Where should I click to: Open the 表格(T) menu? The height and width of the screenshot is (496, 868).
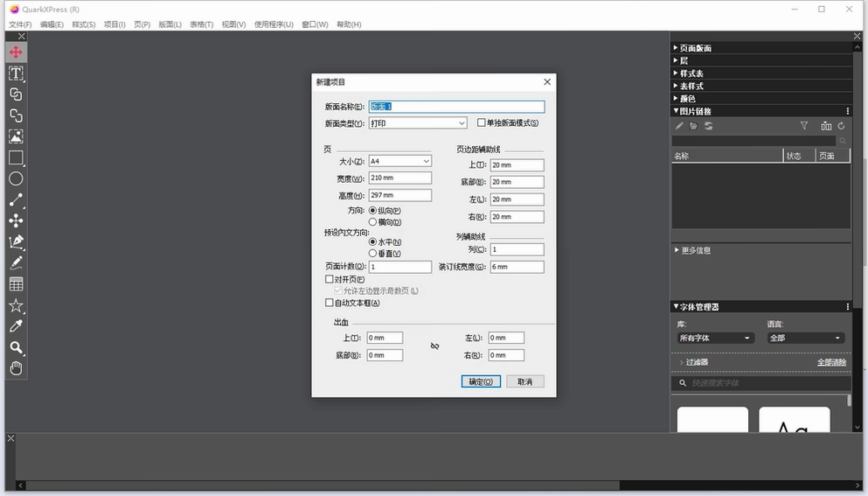pos(202,24)
